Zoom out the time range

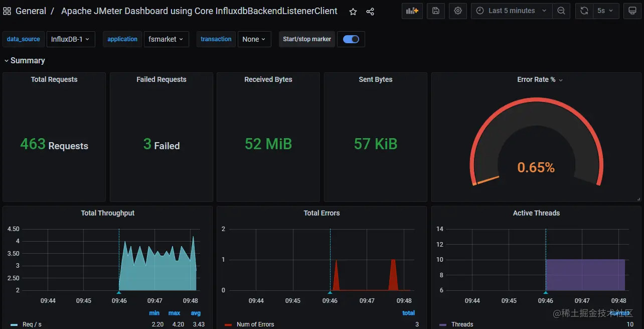tap(561, 11)
